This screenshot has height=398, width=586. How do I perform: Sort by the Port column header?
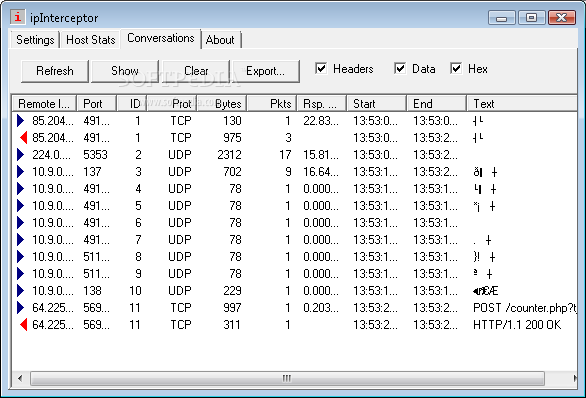coord(97,104)
